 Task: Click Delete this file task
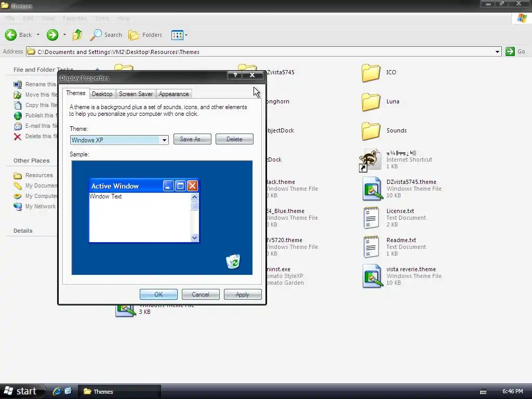pos(35,137)
